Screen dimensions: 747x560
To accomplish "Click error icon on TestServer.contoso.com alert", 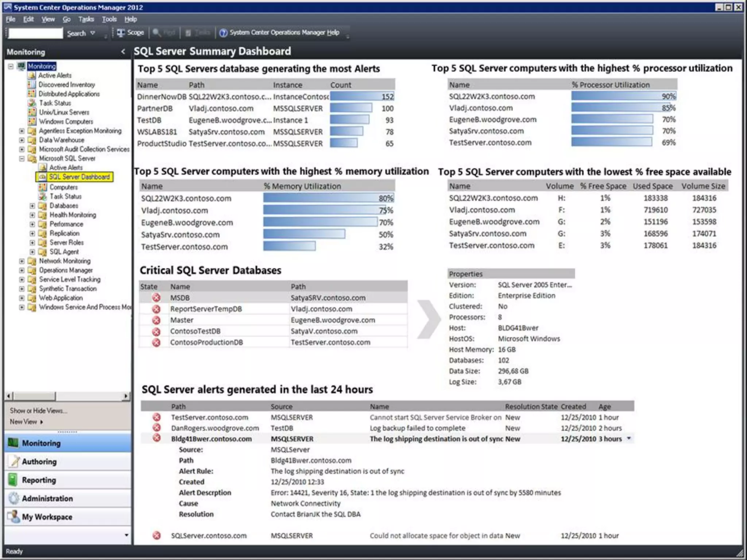I will point(156,417).
